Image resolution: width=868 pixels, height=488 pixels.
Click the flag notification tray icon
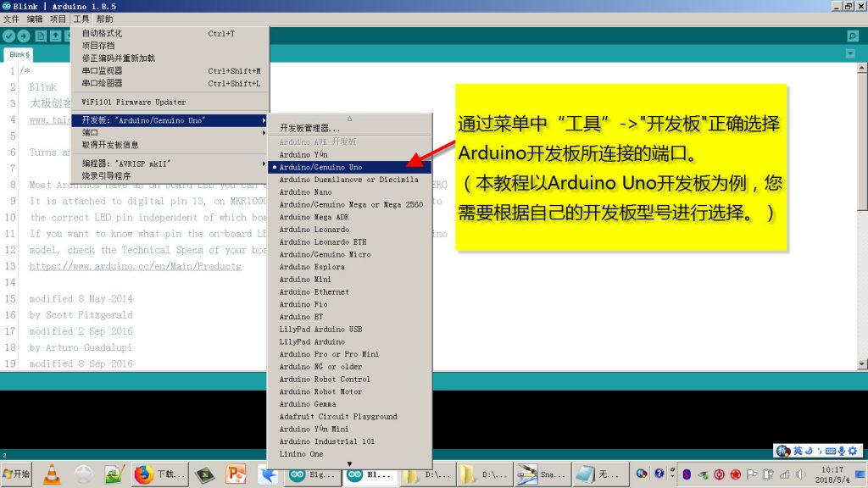point(752,474)
